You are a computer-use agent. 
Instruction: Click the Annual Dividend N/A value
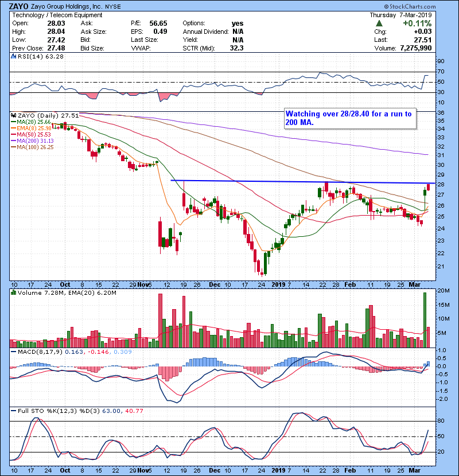pos(238,32)
